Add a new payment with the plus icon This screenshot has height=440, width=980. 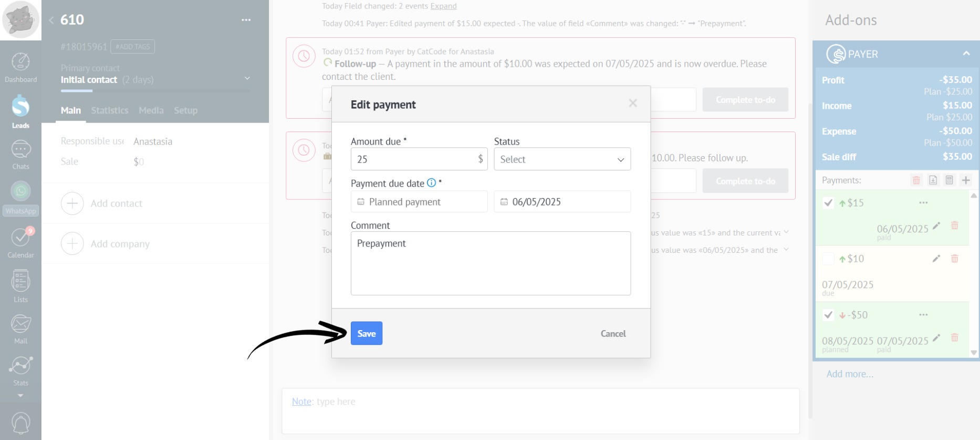pyautogui.click(x=966, y=180)
